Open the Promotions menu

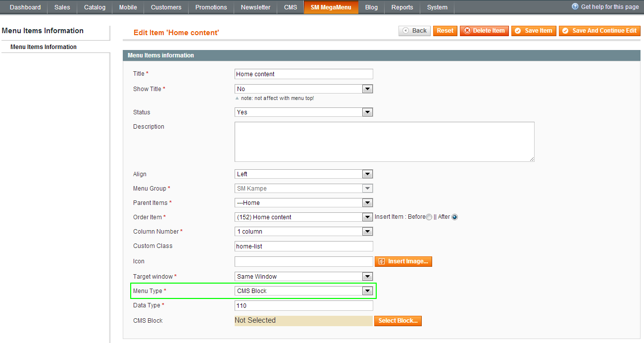pyautogui.click(x=211, y=7)
